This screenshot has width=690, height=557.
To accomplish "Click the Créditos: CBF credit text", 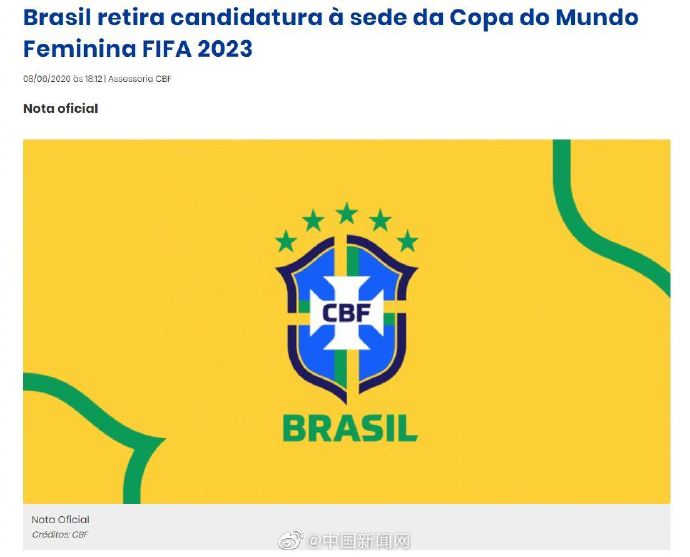I will point(59,534).
